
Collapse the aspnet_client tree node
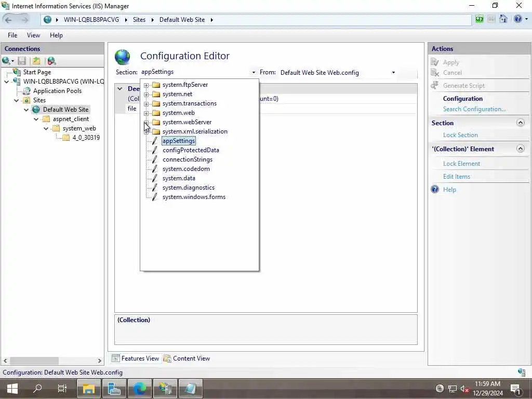point(36,119)
